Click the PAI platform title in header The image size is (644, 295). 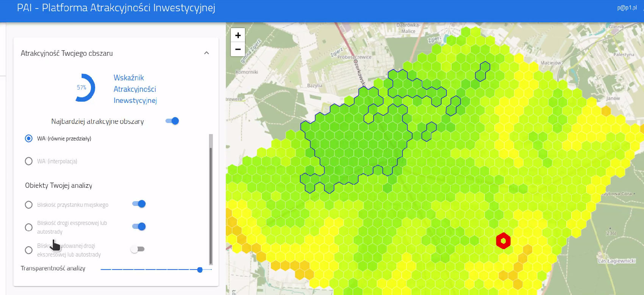click(116, 8)
